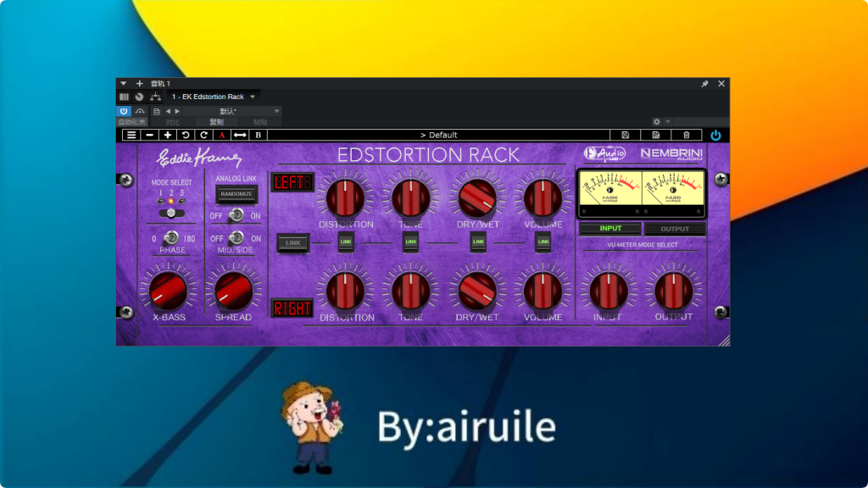
Task: Click the save-as preset floppy icon
Action: [x=655, y=135]
